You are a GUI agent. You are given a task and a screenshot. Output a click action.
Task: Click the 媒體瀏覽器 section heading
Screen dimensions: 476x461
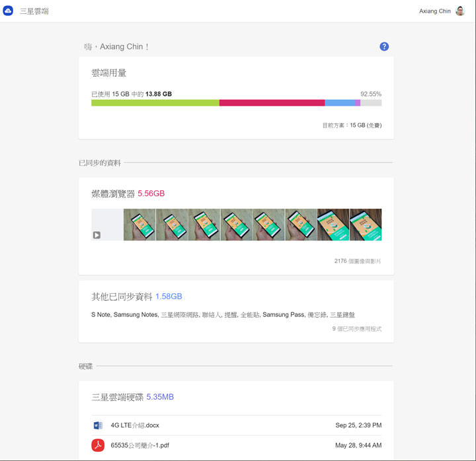click(112, 194)
